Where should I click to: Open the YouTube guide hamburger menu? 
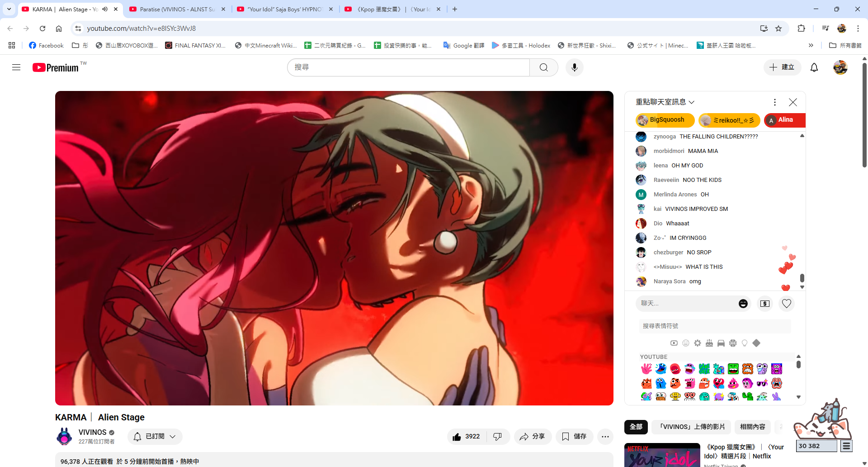[16, 67]
